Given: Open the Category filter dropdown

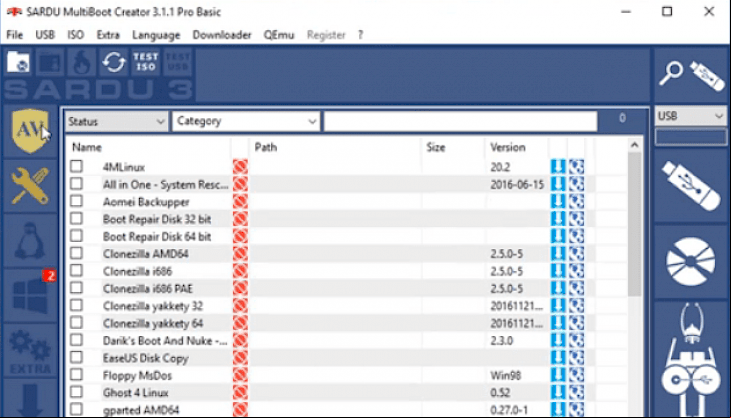Looking at the screenshot, I should (x=246, y=121).
